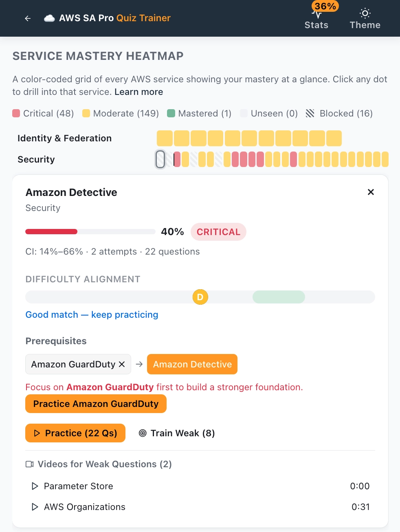This screenshot has height=532, width=400.
Task: Start Practice with 22 questions
Action: [75, 433]
